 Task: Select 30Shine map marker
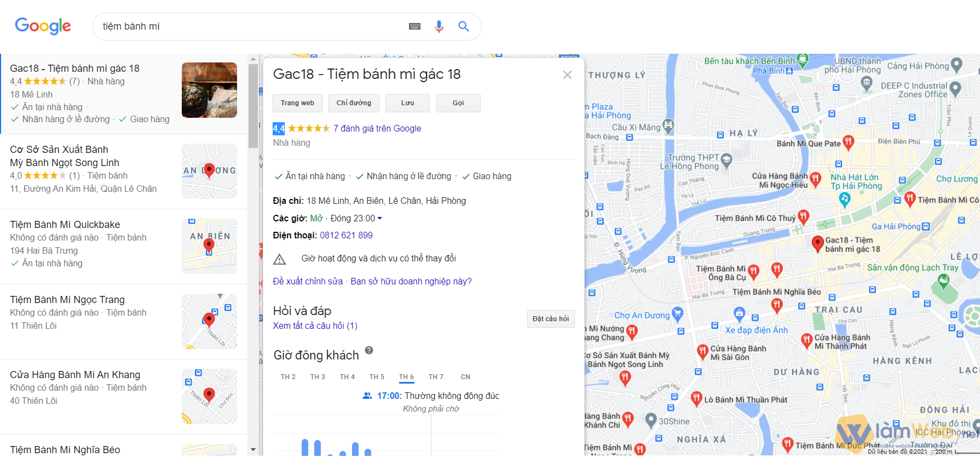(650, 420)
